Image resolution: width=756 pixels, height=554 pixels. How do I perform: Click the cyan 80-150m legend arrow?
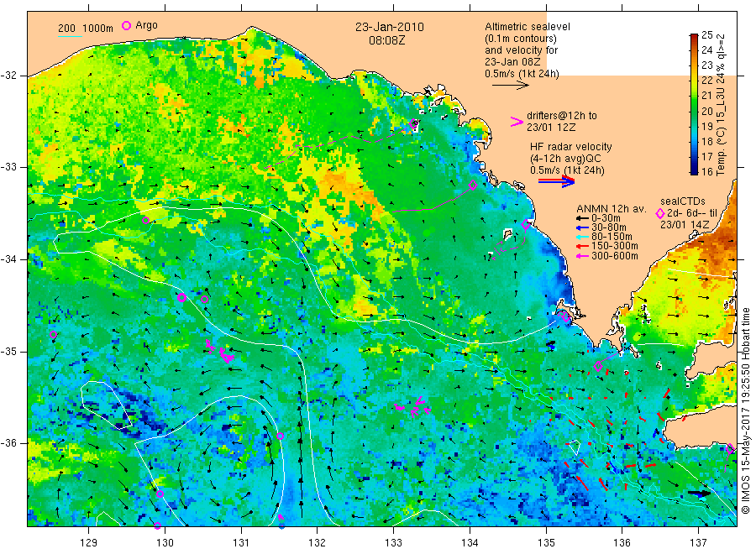click(x=583, y=237)
